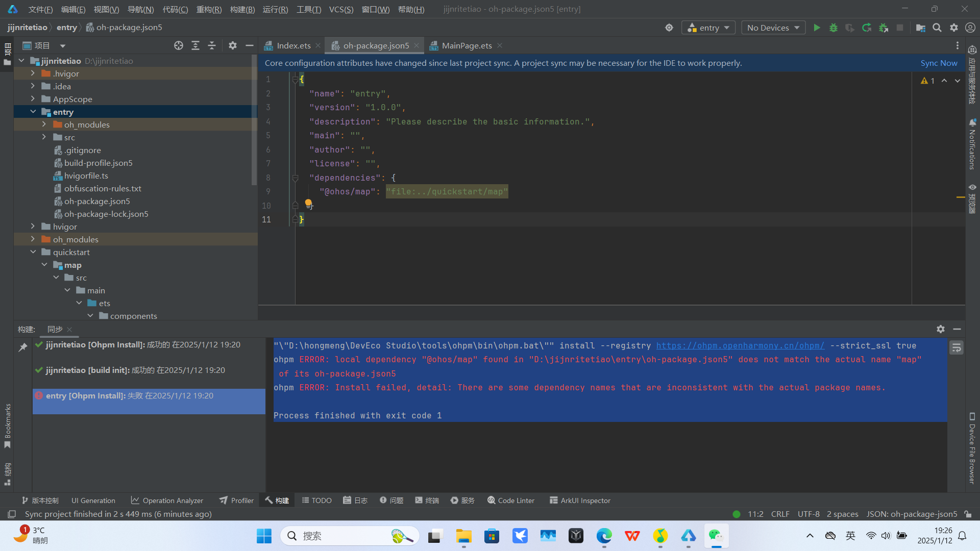Select build-profile.json5 in project tree
Image resolution: width=980 pixels, height=551 pixels.
pos(98,163)
